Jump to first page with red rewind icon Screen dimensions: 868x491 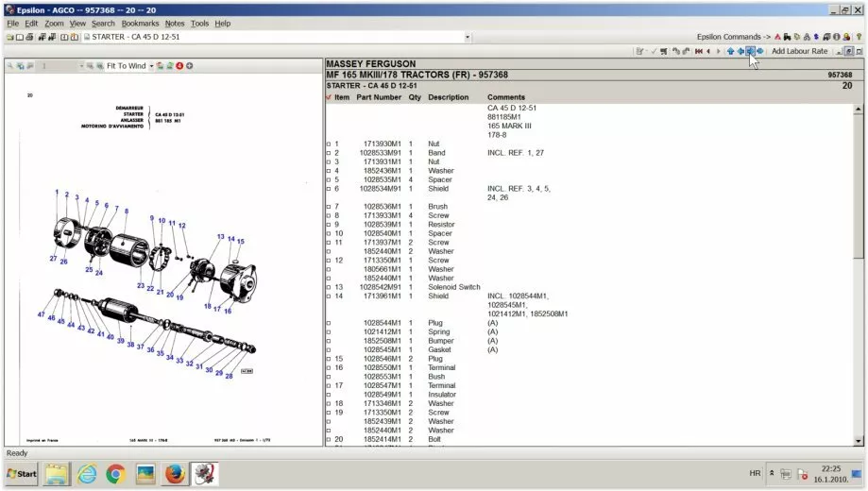point(699,51)
